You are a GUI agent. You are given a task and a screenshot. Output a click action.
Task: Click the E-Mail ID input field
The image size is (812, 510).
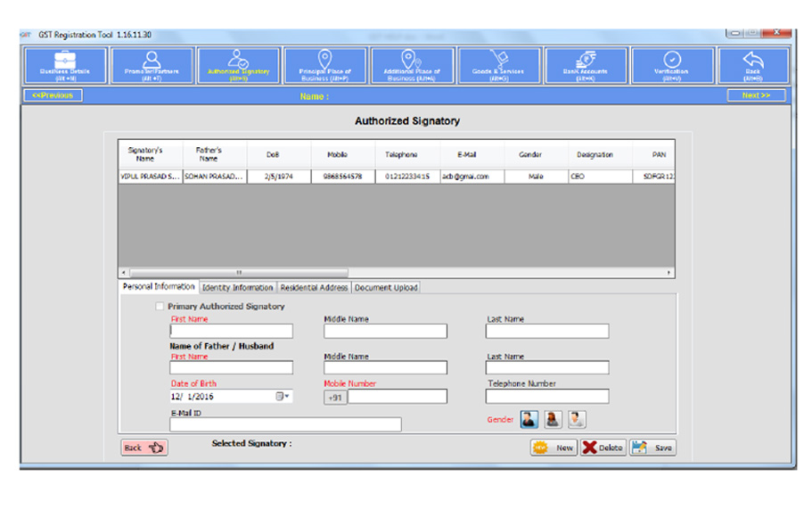[285, 424]
